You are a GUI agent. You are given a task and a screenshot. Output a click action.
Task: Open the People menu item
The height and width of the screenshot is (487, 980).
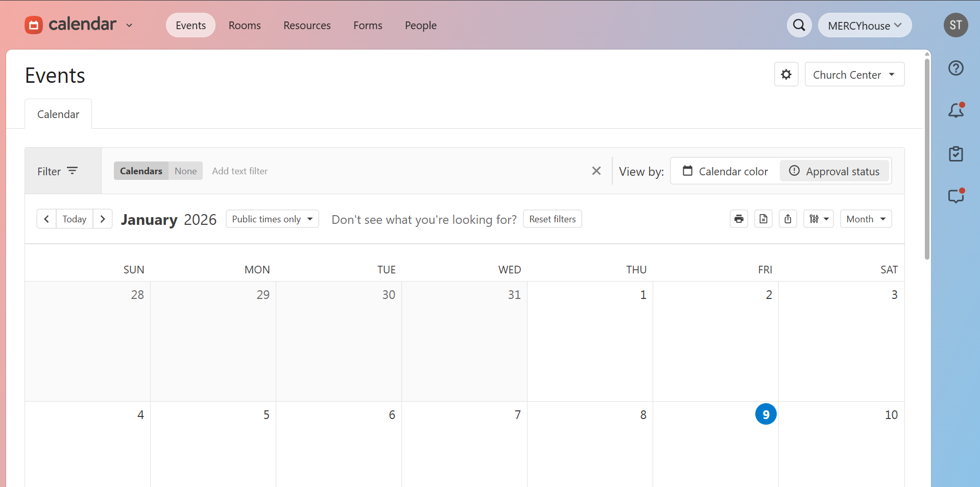[x=421, y=25]
